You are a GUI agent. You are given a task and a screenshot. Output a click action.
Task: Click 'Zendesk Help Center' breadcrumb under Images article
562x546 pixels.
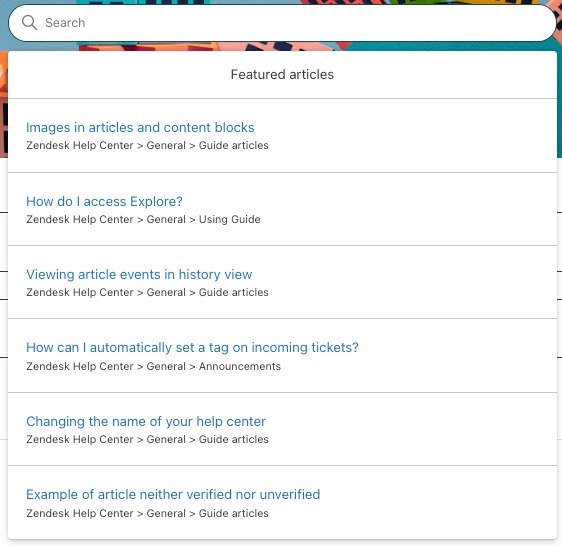(80, 146)
